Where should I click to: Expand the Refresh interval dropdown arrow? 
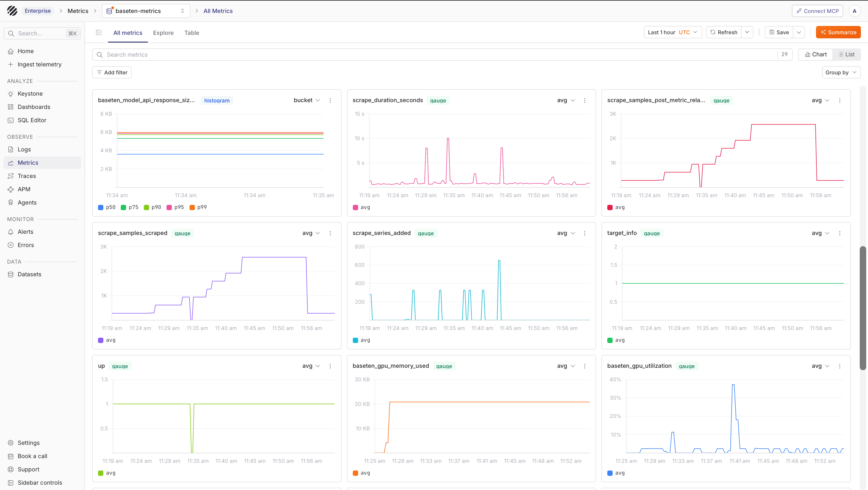pyautogui.click(x=747, y=32)
